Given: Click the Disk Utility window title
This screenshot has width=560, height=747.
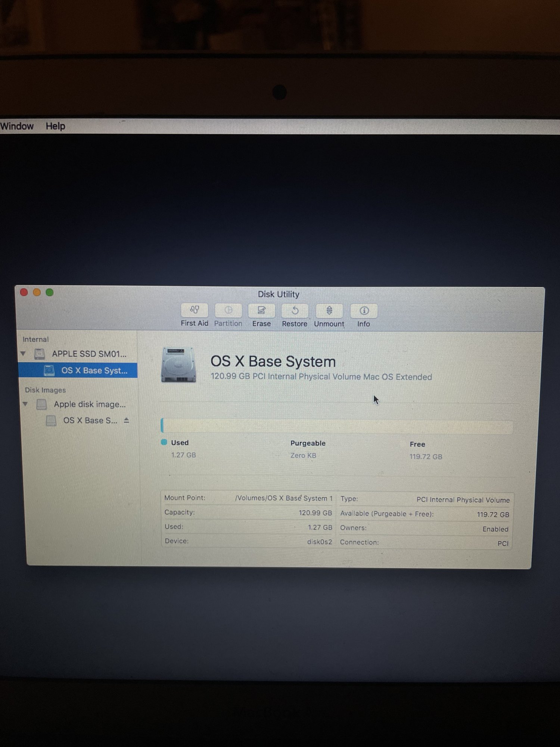Looking at the screenshot, I should (x=279, y=294).
